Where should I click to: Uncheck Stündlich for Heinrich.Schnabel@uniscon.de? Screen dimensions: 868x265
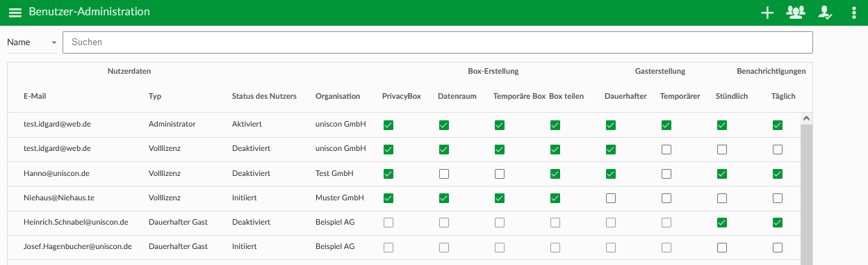pyautogui.click(x=721, y=223)
